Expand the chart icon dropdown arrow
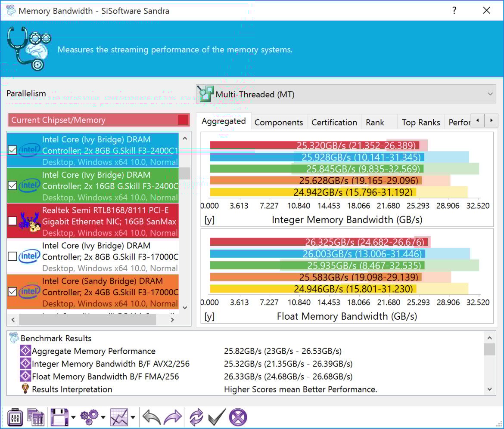The image size is (504, 429). pos(133,417)
